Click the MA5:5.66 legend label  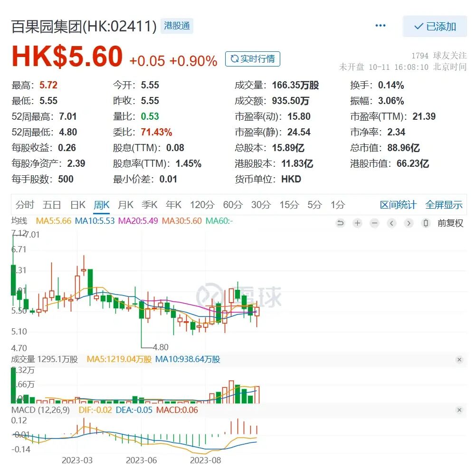pyautogui.click(x=53, y=221)
